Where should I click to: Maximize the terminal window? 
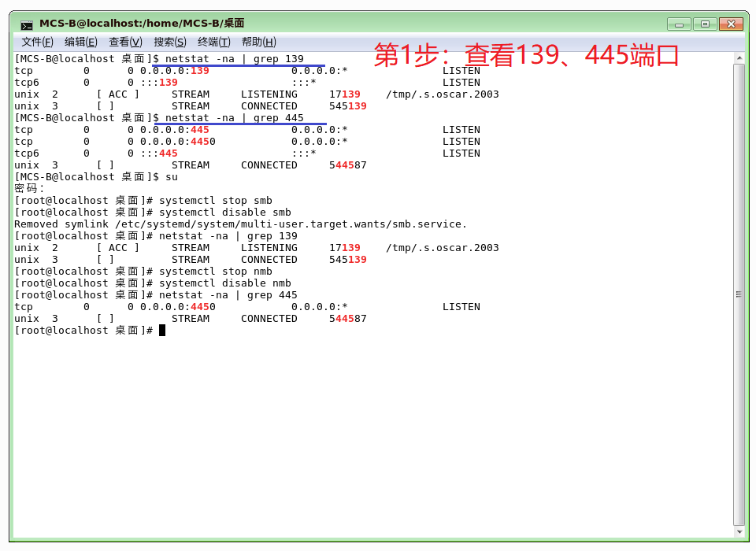point(705,24)
